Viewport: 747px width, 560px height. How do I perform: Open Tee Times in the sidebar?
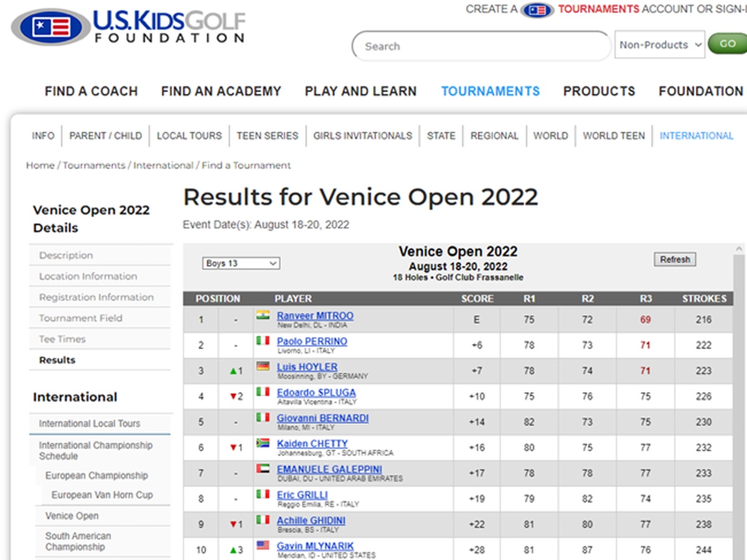pos(62,339)
